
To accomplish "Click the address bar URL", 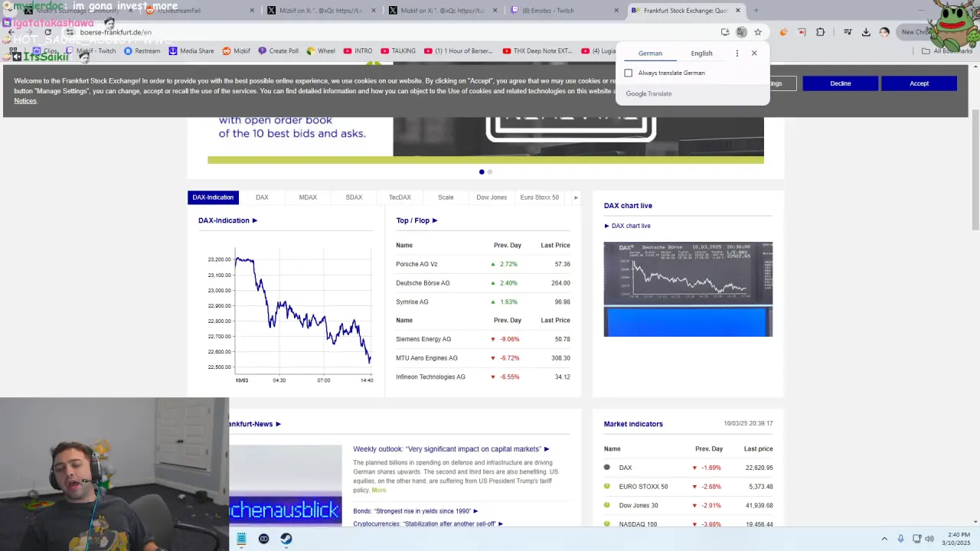I will coord(116,32).
